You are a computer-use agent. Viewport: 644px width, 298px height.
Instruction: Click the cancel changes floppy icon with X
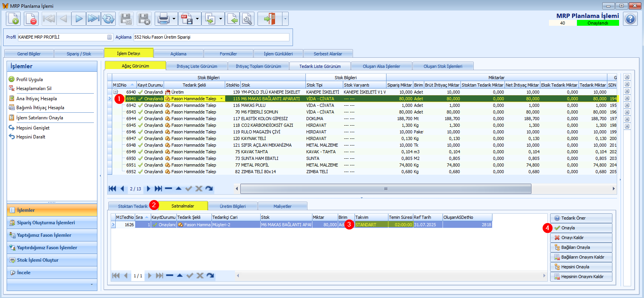tap(144, 19)
